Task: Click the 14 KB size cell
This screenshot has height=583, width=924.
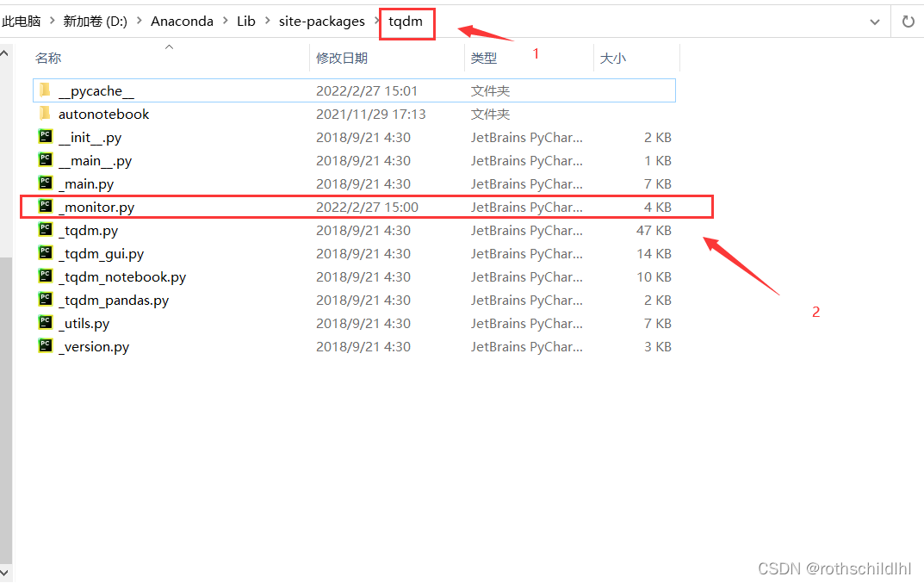Action: point(654,253)
